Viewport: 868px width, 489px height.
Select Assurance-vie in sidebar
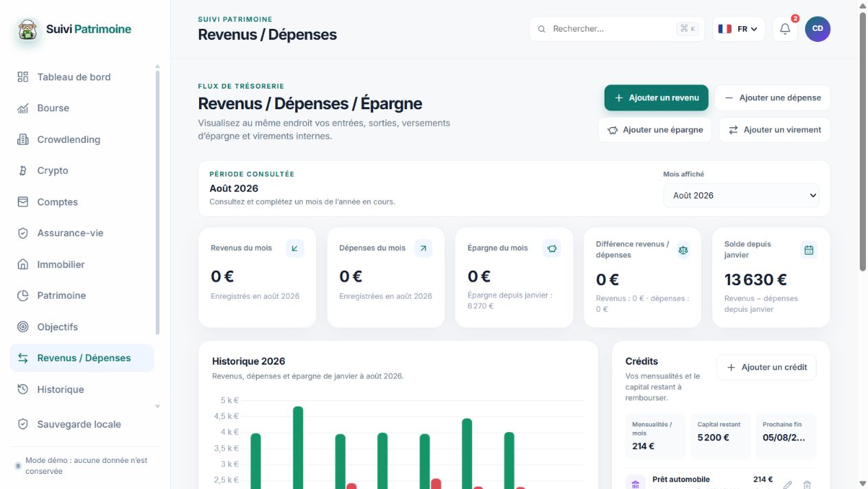tap(82, 233)
